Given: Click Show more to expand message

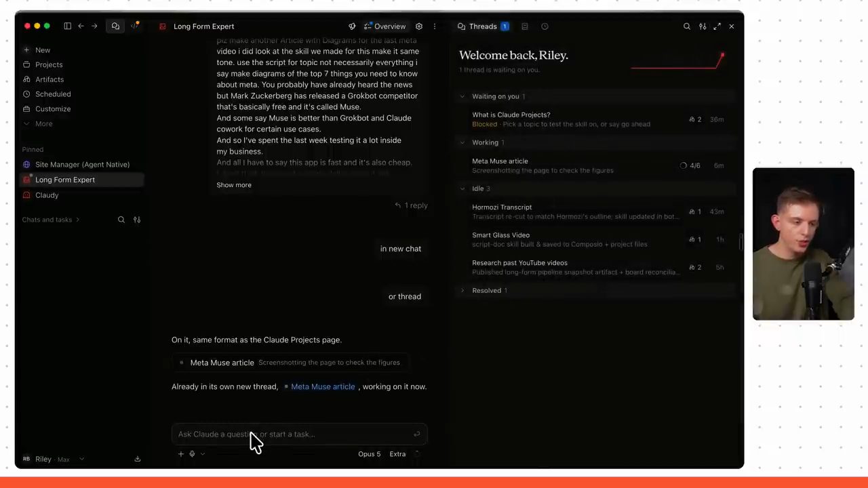Looking at the screenshot, I should click(x=234, y=185).
